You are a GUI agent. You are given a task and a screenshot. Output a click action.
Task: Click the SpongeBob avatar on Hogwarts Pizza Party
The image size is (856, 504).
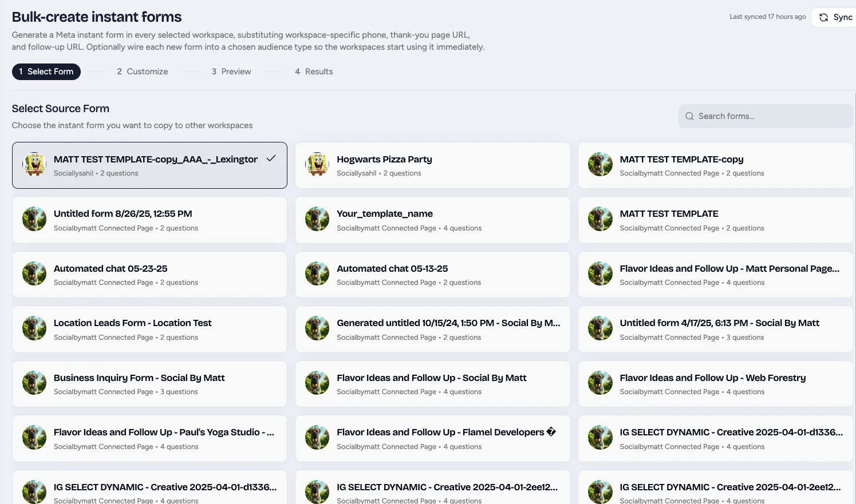point(317,165)
